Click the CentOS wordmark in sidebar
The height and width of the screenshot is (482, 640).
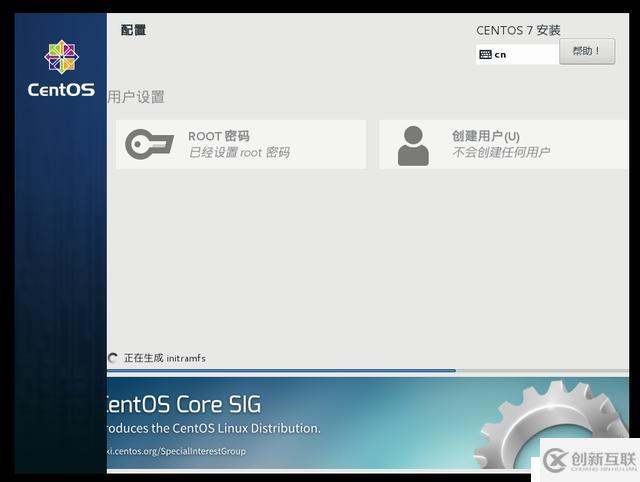61,90
